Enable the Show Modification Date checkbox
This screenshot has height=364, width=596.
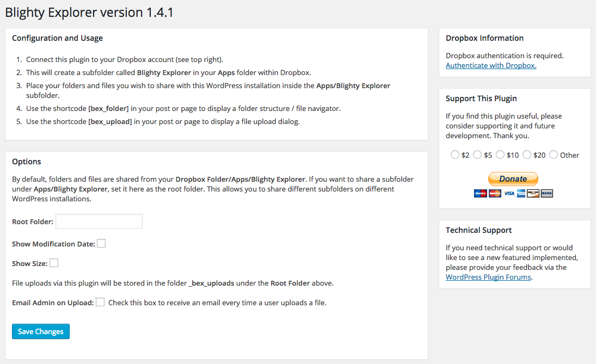(101, 244)
